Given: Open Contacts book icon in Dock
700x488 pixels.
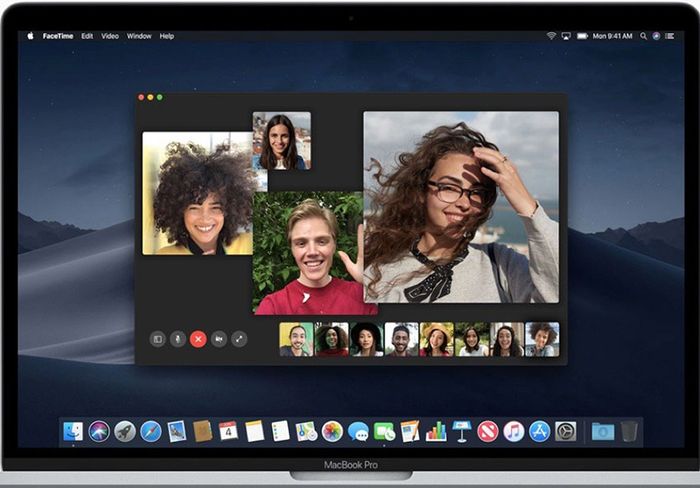Looking at the screenshot, I should (x=202, y=432).
